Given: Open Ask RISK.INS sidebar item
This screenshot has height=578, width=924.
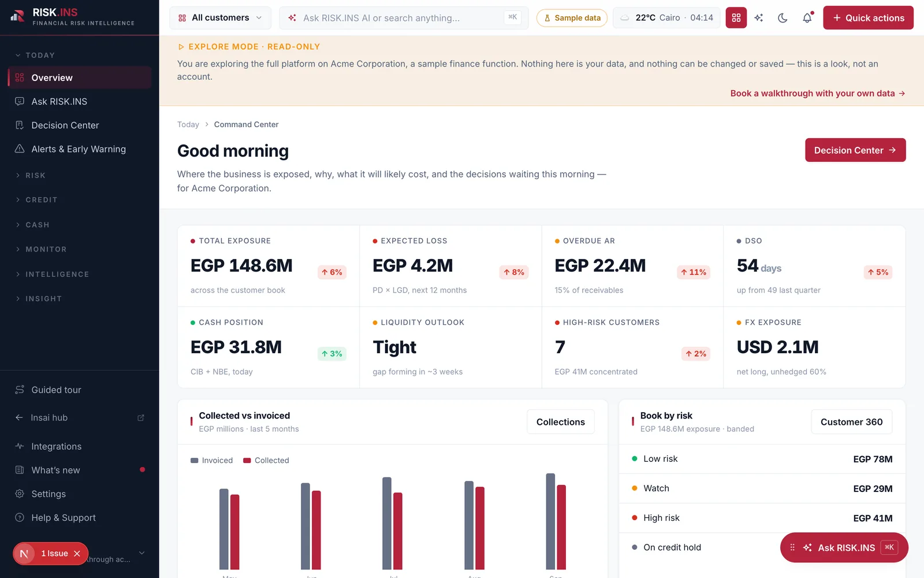Looking at the screenshot, I should pos(80,101).
